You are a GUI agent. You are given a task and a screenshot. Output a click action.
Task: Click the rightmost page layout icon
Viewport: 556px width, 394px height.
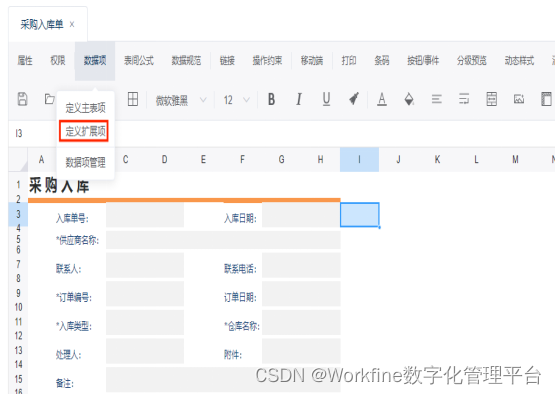546,99
